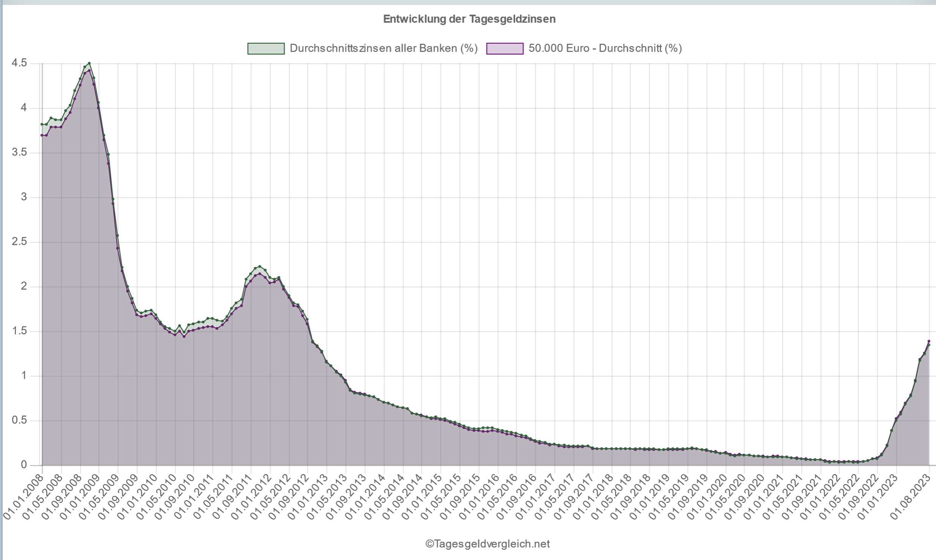This screenshot has height=560, width=936.
Task: Click the green peak point near 01.11.2011
Action: (260, 267)
